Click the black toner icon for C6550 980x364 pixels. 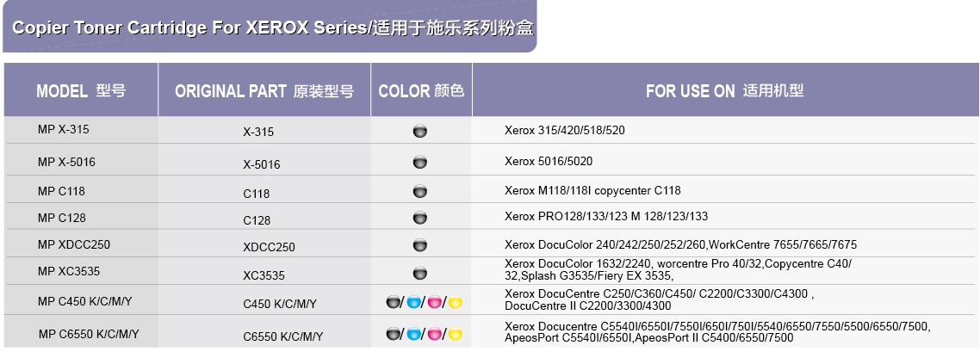point(393,334)
